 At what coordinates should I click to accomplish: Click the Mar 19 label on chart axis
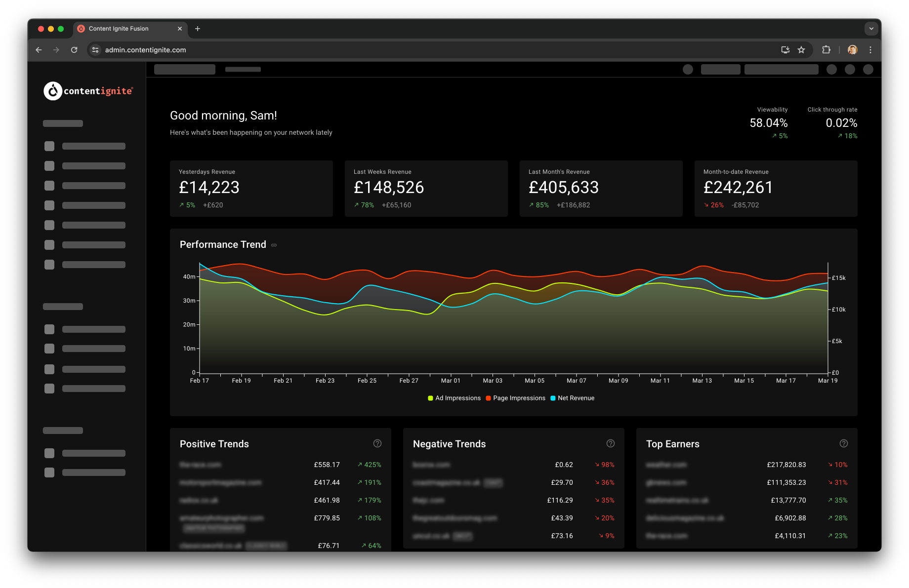pyautogui.click(x=828, y=381)
